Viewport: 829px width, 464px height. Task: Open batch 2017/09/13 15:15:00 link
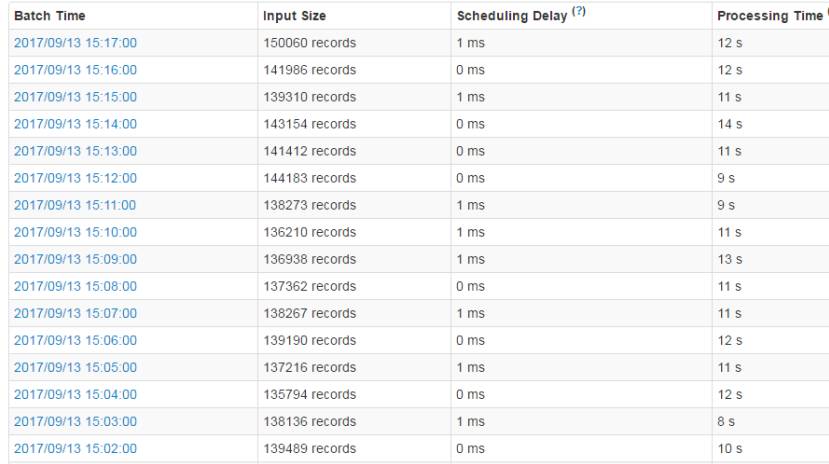point(75,97)
